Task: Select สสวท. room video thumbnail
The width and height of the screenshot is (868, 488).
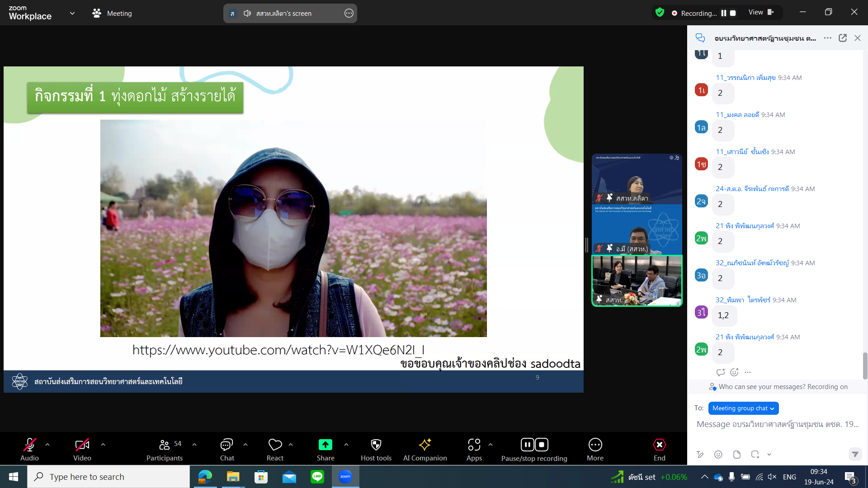Action: pos(637,281)
